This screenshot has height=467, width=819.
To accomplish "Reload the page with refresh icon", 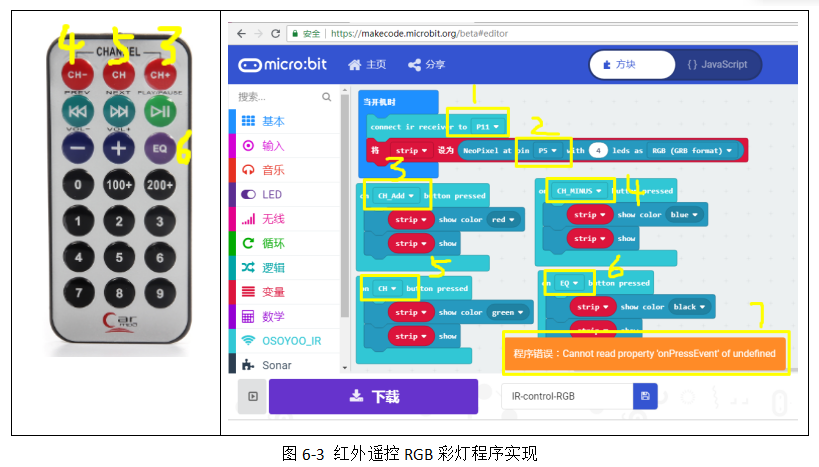I will point(275,33).
